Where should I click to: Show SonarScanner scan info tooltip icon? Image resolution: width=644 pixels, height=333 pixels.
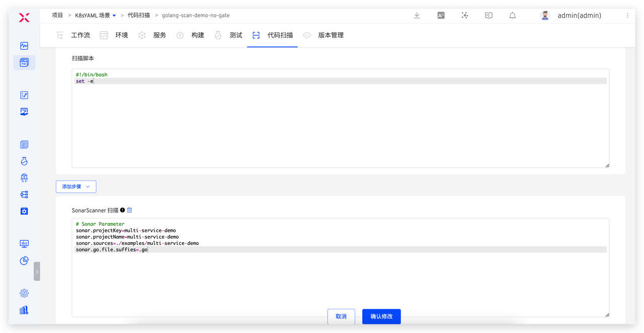point(122,210)
